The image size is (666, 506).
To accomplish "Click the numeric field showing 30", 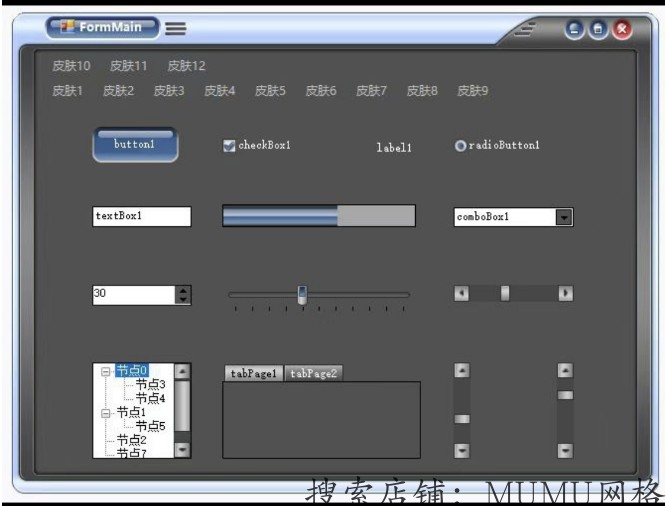I will click(134, 295).
